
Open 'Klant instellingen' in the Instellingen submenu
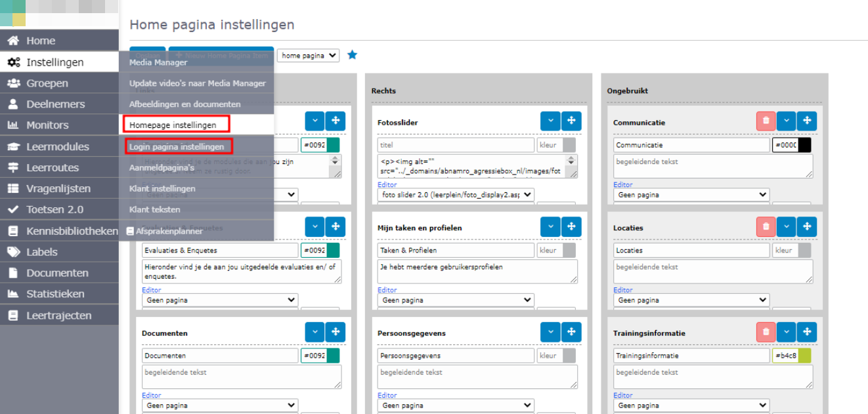click(162, 188)
